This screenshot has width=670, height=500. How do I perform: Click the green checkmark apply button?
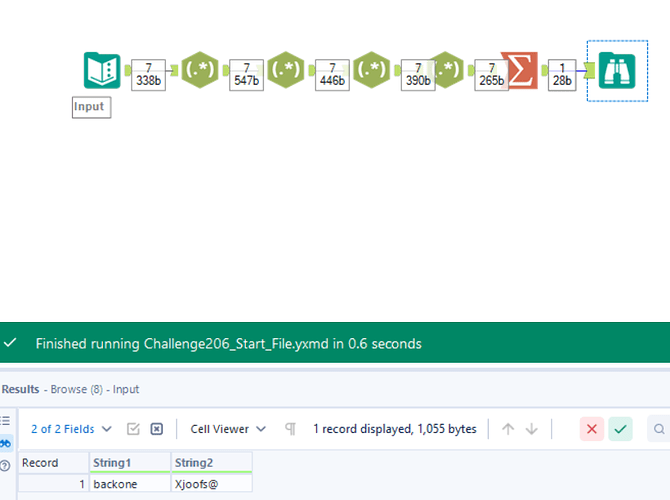coord(620,429)
